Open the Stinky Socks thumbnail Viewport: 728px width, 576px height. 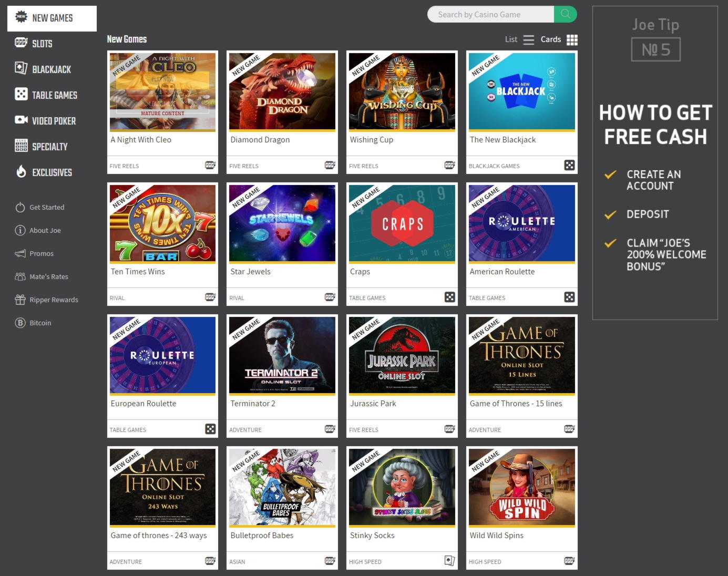[402, 487]
